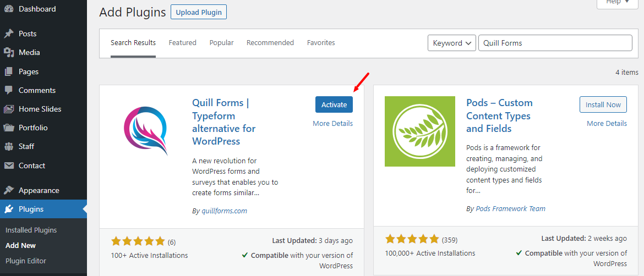Activate the Quill Forms plugin

334,104
